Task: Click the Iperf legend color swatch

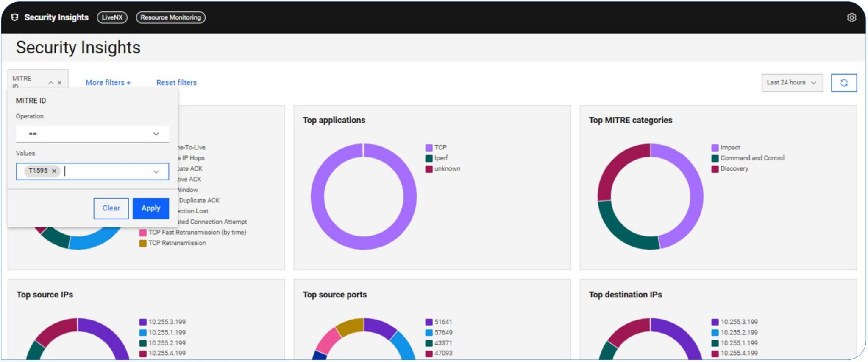Action: pos(429,158)
